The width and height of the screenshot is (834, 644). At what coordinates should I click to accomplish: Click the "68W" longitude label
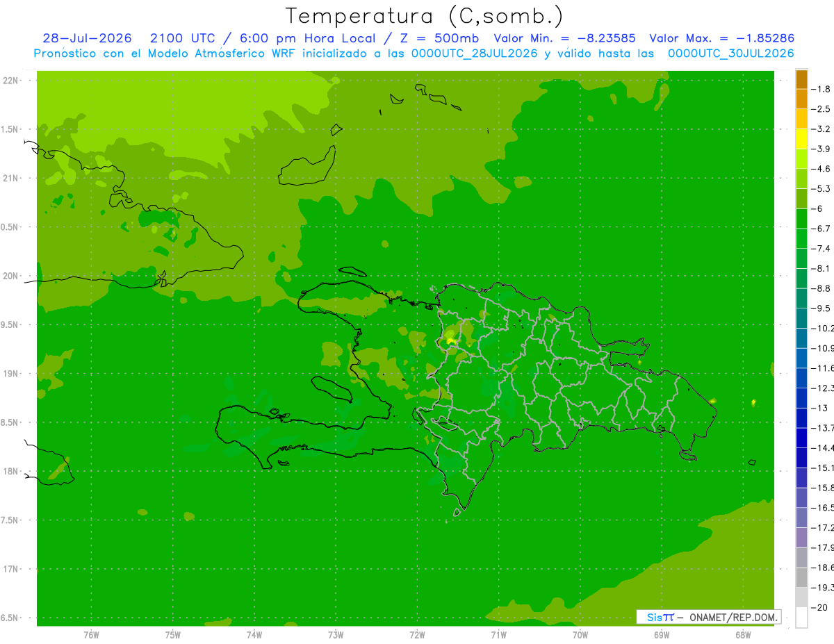743,634
